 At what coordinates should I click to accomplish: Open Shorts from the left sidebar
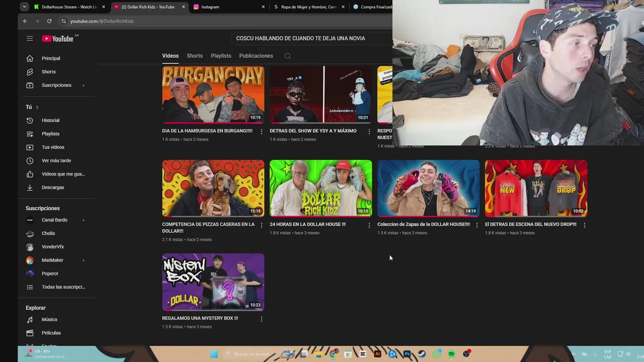[48, 72]
